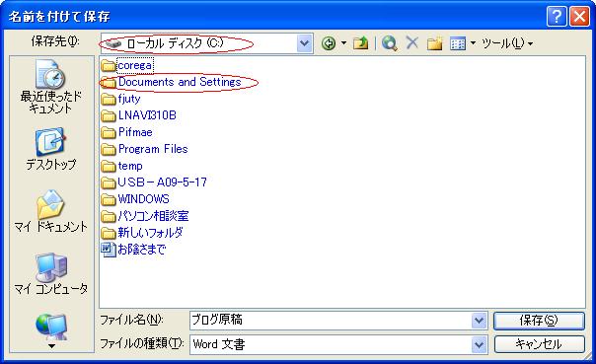The image size is (596, 364).
Task: Open the ツール(L) menu
Action: click(506, 43)
